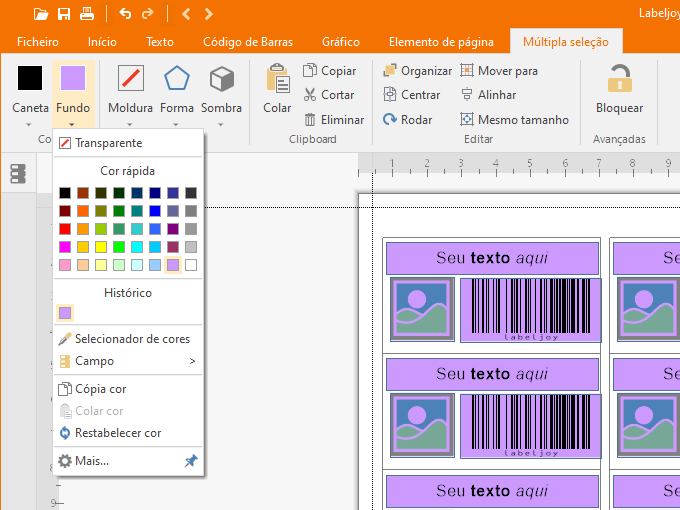680x510 pixels.
Task: Apply Mesmo tamanho same size tool
Action: click(x=514, y=120)
